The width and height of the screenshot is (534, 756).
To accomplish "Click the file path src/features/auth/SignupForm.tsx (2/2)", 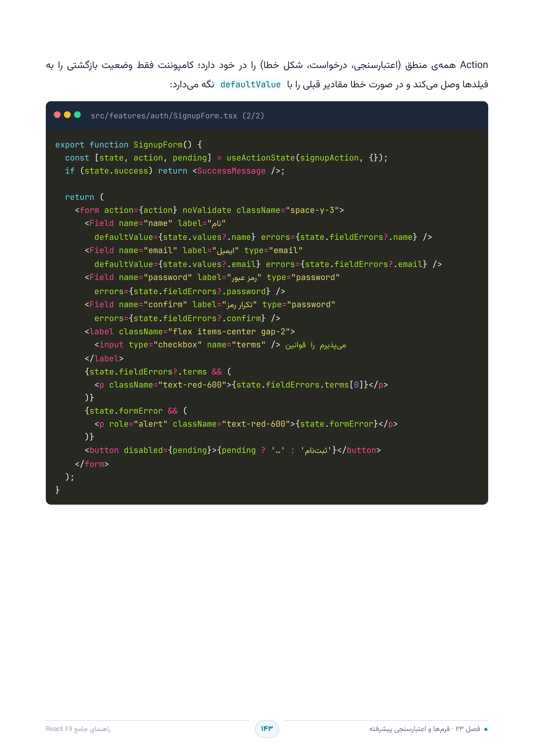I will (x=177, y=116).
